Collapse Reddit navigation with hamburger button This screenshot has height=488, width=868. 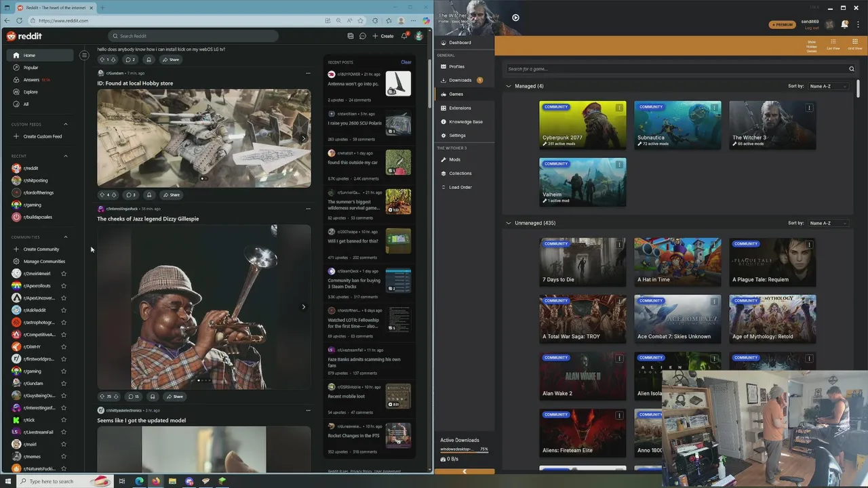[84, 56]
